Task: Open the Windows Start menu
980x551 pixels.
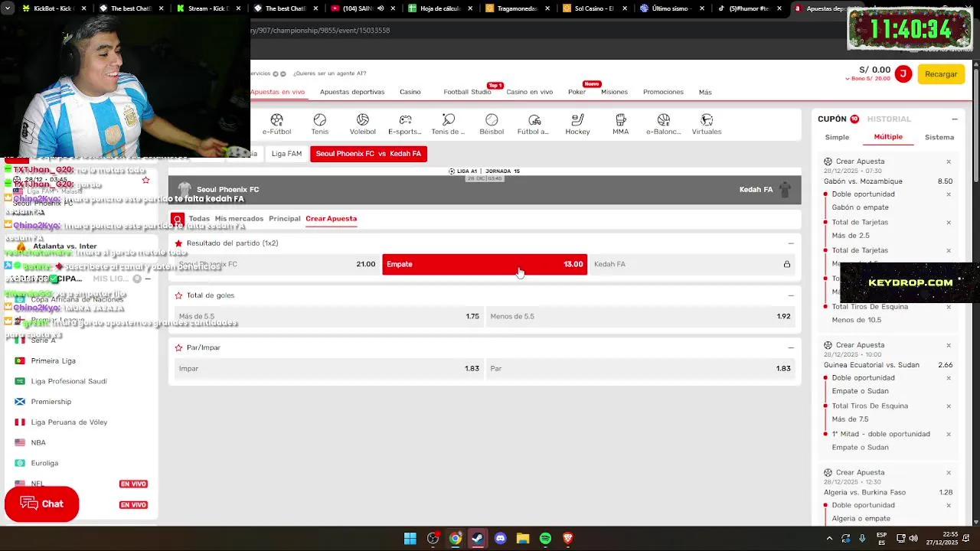Action: [x=410, y=539]
